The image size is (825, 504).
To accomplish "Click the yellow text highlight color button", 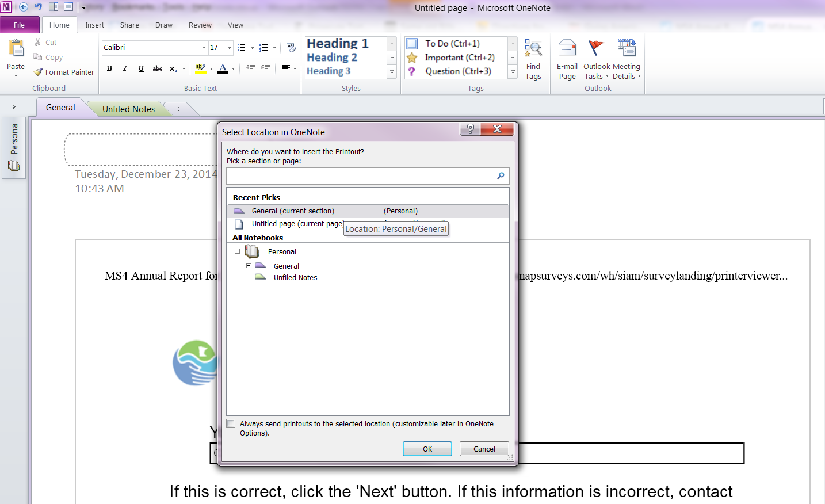I will (x=200, y=68).
